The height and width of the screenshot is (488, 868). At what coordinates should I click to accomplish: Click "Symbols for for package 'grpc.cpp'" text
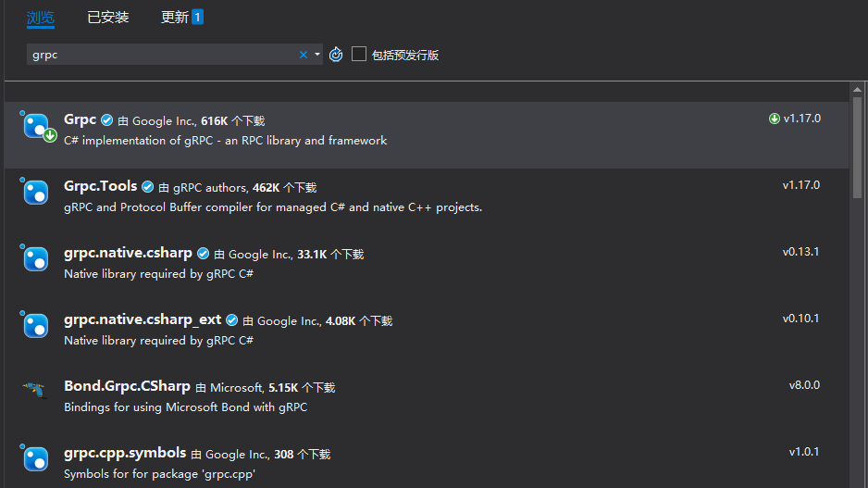coord(159,474)
